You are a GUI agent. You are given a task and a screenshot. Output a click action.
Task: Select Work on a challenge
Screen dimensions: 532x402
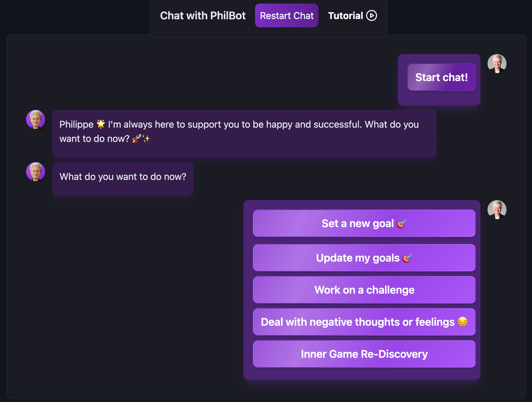tap(364, 290)
